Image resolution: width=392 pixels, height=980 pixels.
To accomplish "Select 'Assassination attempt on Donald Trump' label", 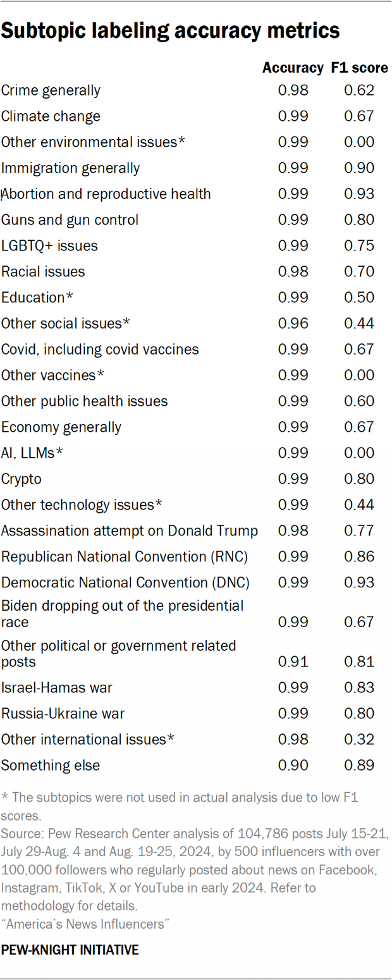I will pyautogui.click(x=130, y=531).
